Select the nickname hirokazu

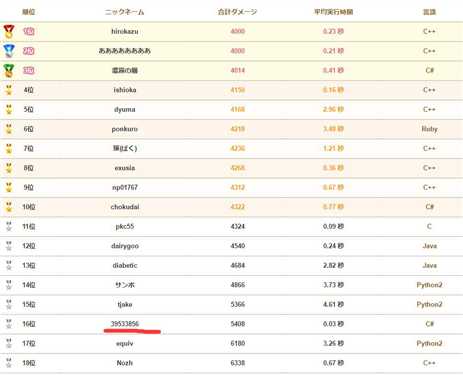[x=125, y=31]
